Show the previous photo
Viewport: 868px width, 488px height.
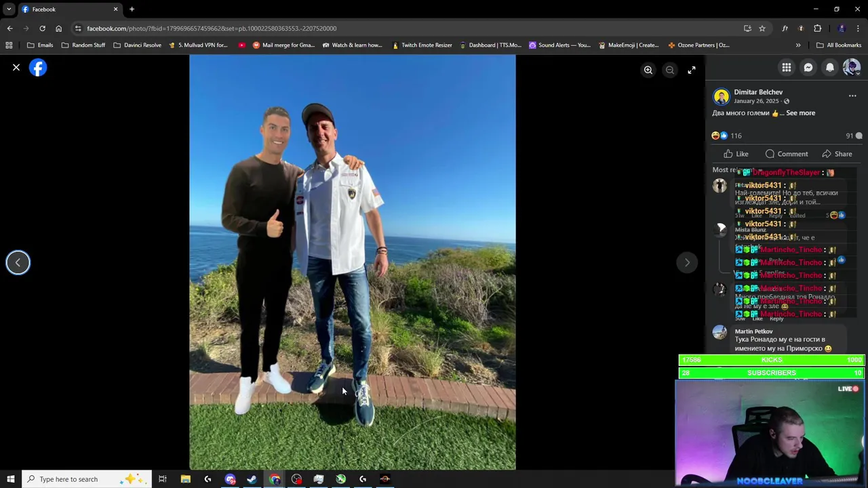18,262
